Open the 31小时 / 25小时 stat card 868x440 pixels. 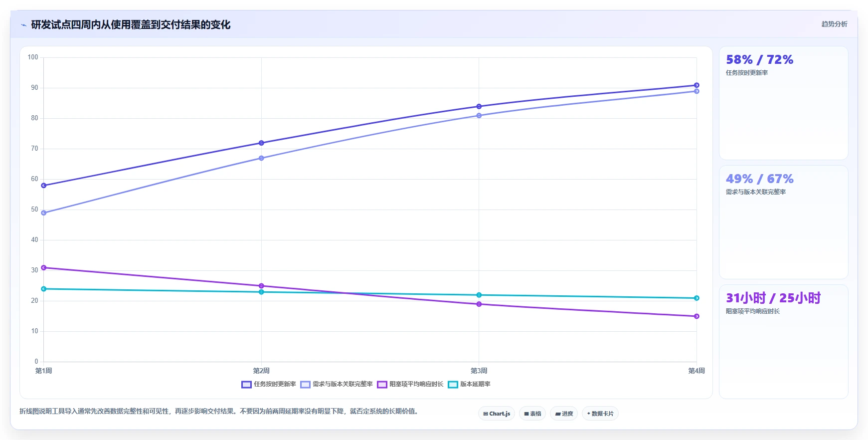pyautogui.click(x=784, y=342)
